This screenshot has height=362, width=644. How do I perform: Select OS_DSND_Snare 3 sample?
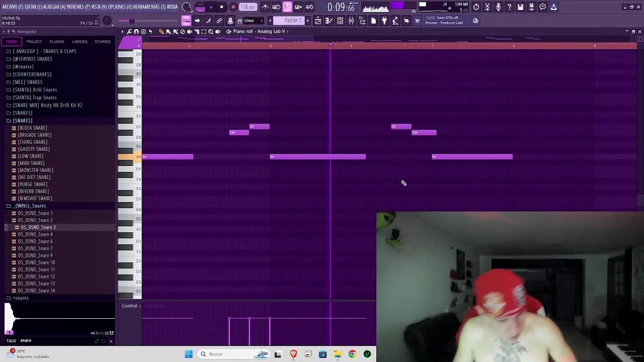[x=38, y=227]
